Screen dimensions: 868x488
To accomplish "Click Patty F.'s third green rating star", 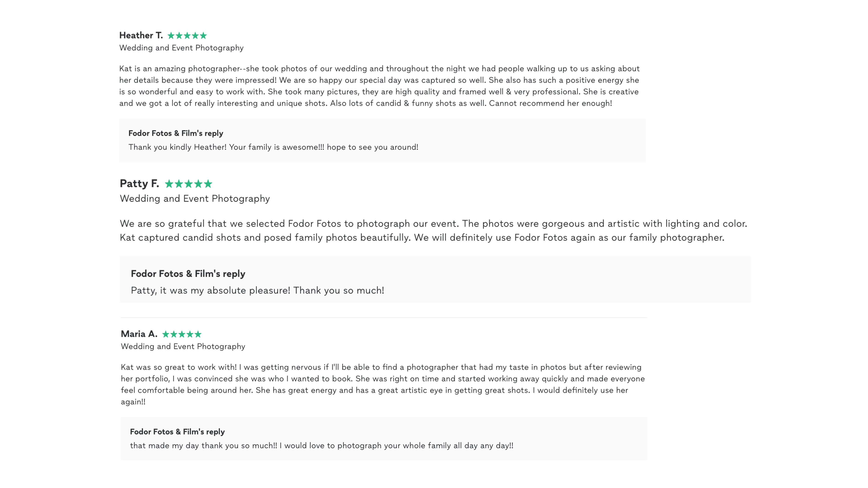I will [x=188, y=184].
